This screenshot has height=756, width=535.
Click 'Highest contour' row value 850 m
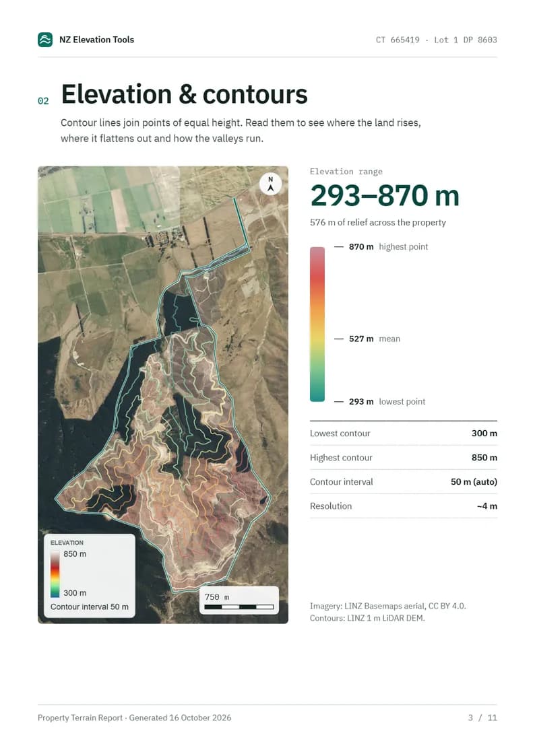click(484, 458)
